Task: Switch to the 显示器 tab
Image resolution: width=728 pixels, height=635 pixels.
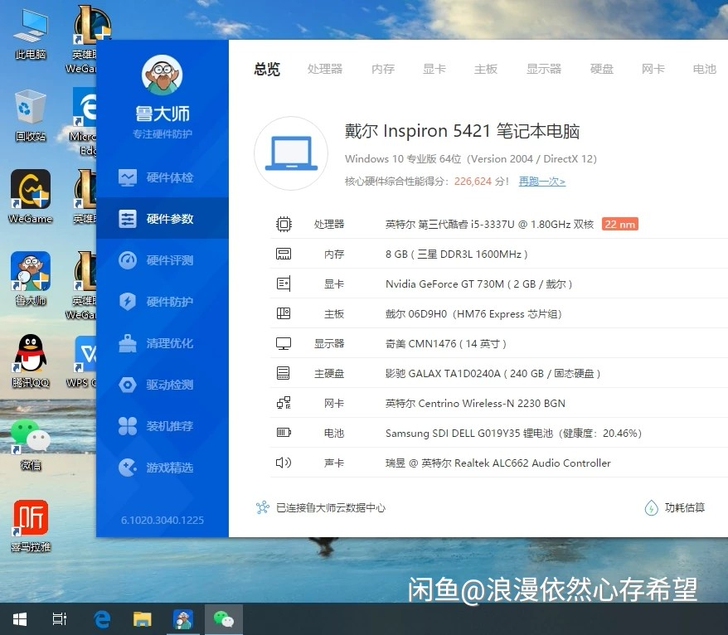Action: [x=544, y=69]
